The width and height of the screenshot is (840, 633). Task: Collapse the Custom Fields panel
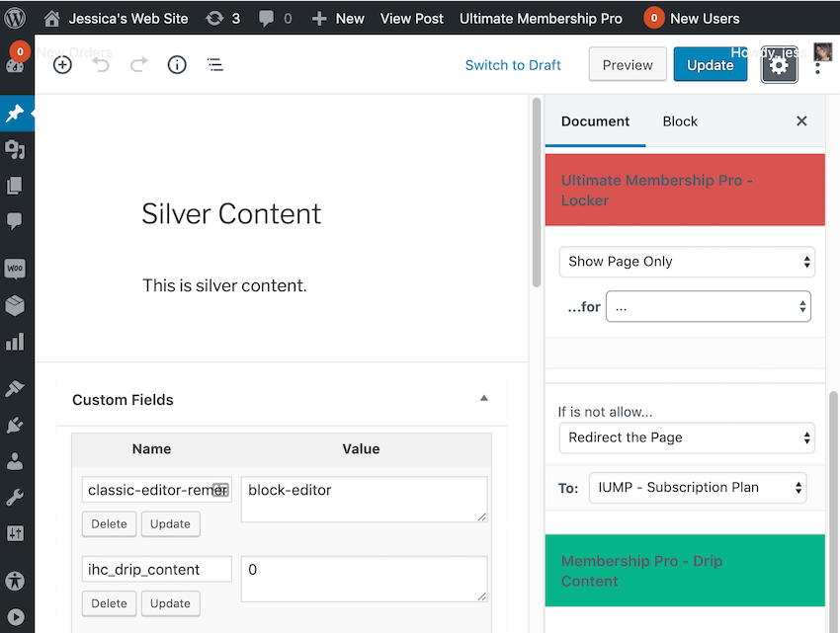(483, 399)
